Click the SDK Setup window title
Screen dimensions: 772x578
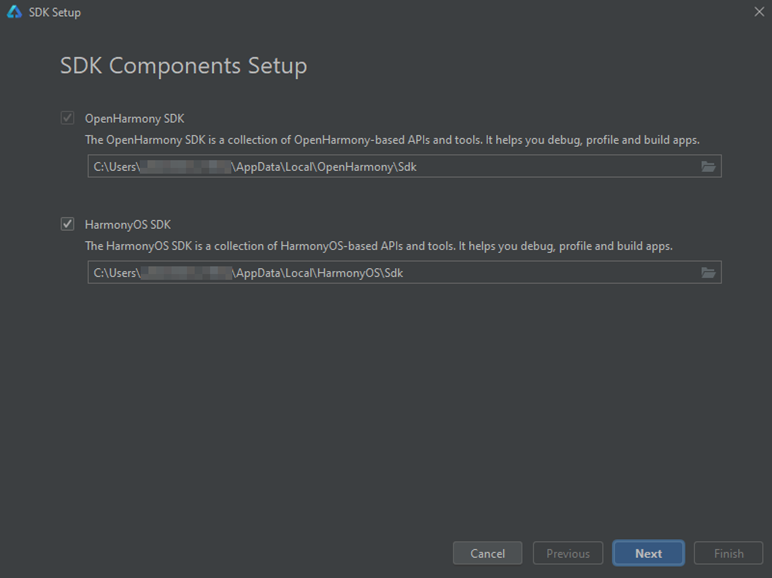pyautogui.click(x=55, y=12)
